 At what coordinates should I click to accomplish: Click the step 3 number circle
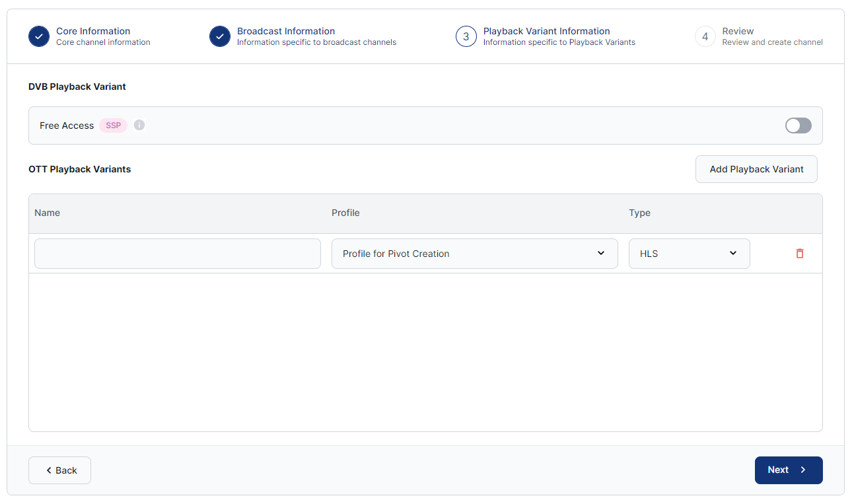[466, 36]
